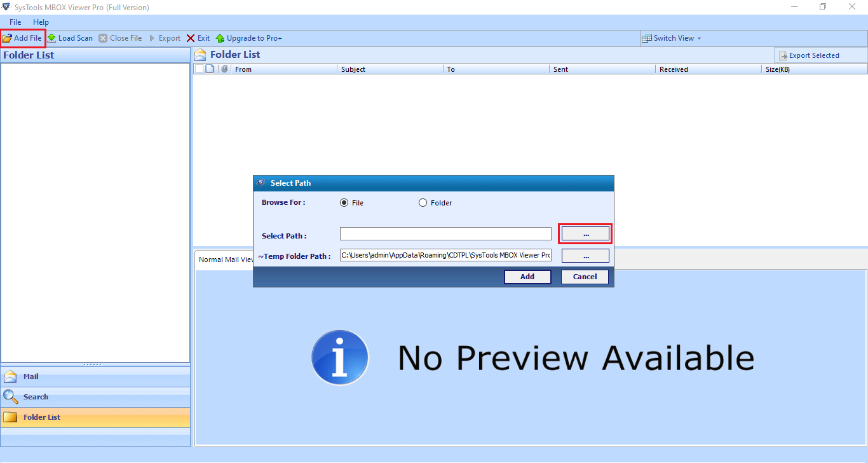
Task: Click the browse button beside Temp Folder Path
Action: tap(585, 256)
